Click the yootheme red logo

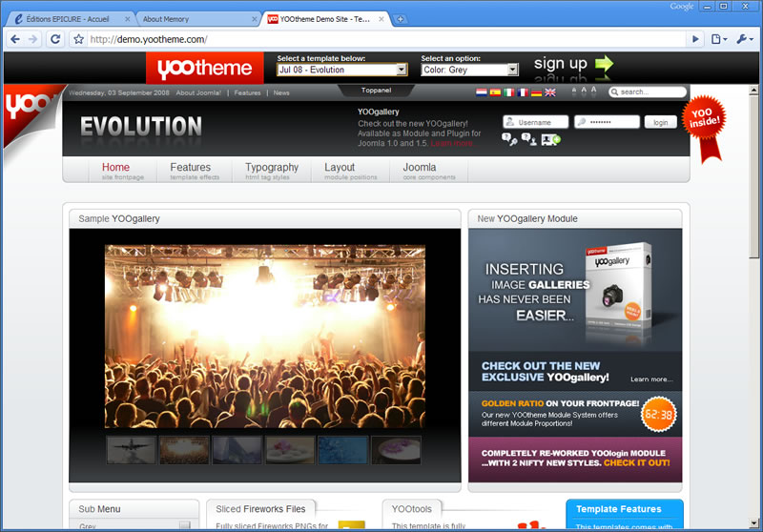pos(205,68)
